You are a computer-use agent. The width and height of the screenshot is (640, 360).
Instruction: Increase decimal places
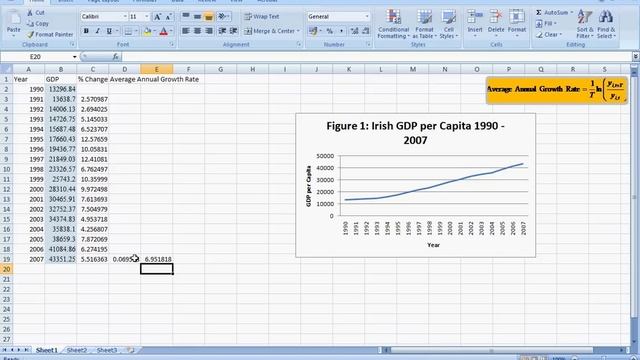[x=354, y=31]
